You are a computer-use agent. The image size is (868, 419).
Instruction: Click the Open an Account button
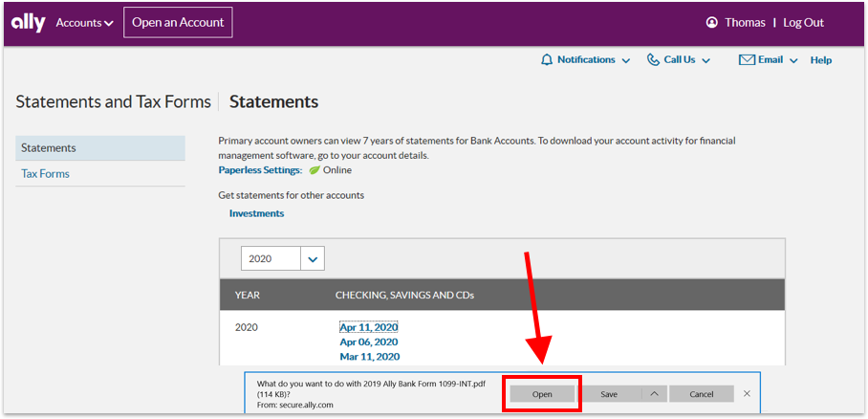[178, 23]
